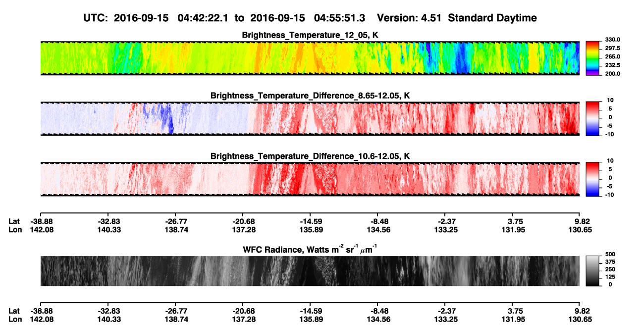The height and width of the screenshot is (330, 644).
Task: Click the Brightness_Temperature_Difference_8.65-12.05 title
Action: 310,95
